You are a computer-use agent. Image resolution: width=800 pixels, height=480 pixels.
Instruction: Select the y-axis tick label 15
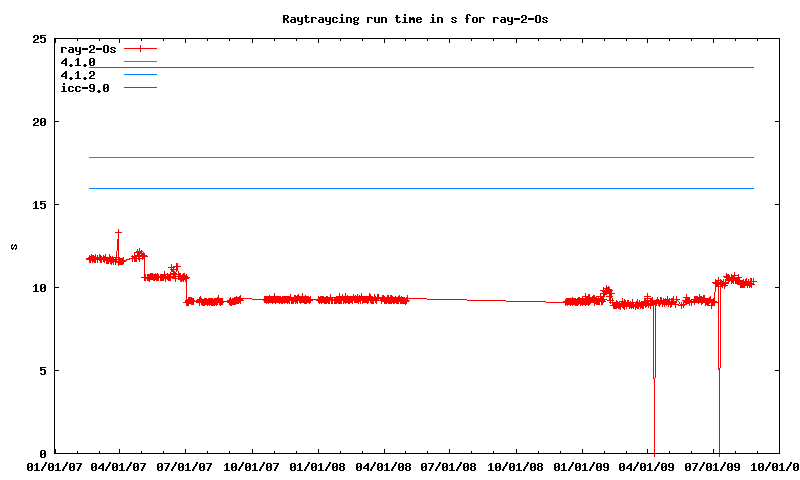pos(38,205)
